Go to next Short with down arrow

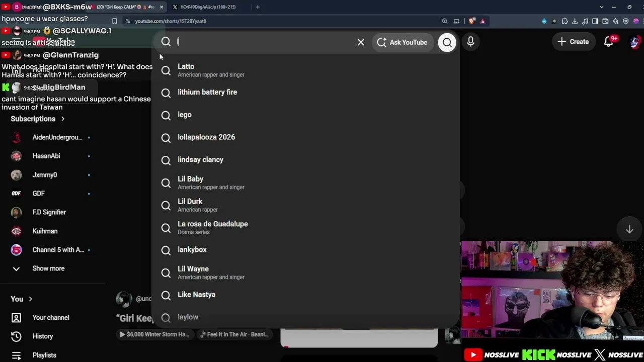[629, 229]
